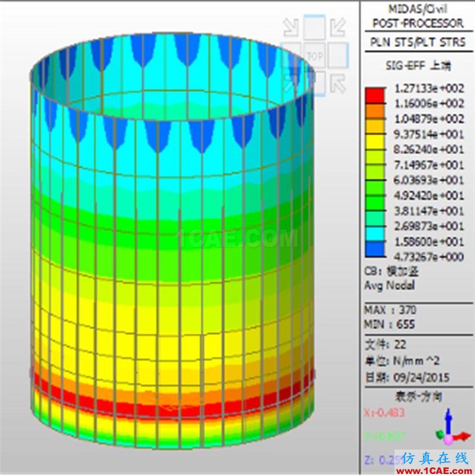Pick the green swatch between 6.03693e+001 and 4.92420e+001
Viewport: 475px width, 476px height.
(375, 188)
